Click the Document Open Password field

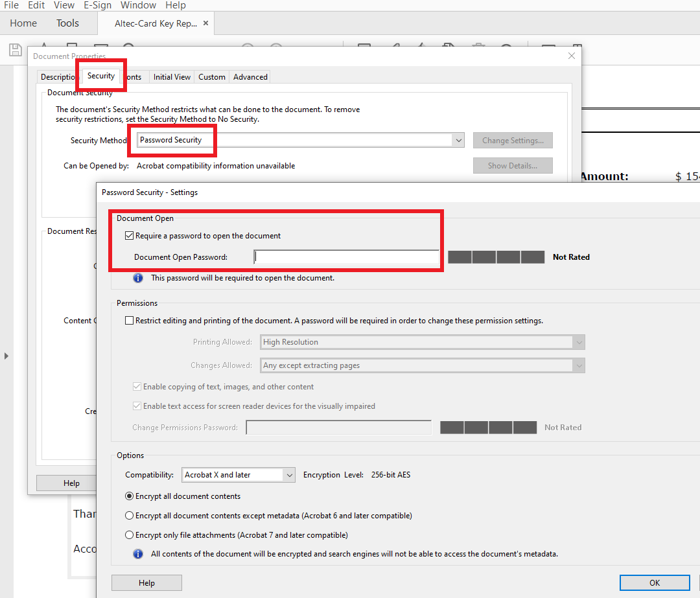click(x=346, y=257)
